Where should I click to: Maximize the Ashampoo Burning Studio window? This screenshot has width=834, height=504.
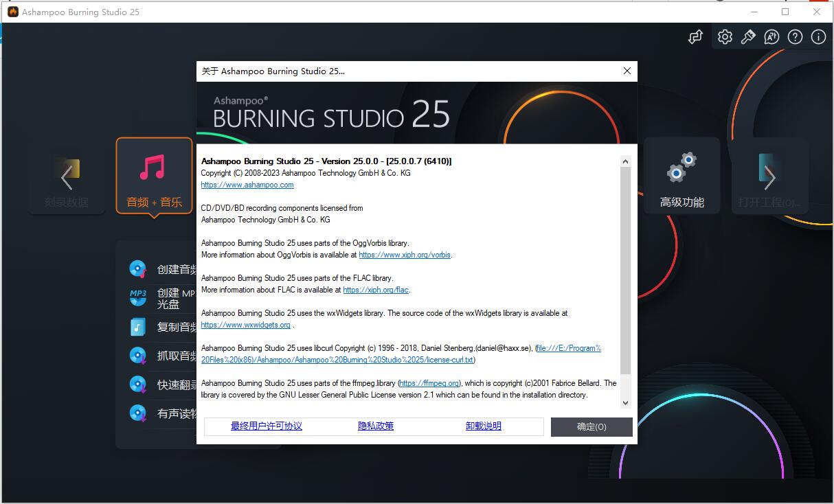(785, 12)
